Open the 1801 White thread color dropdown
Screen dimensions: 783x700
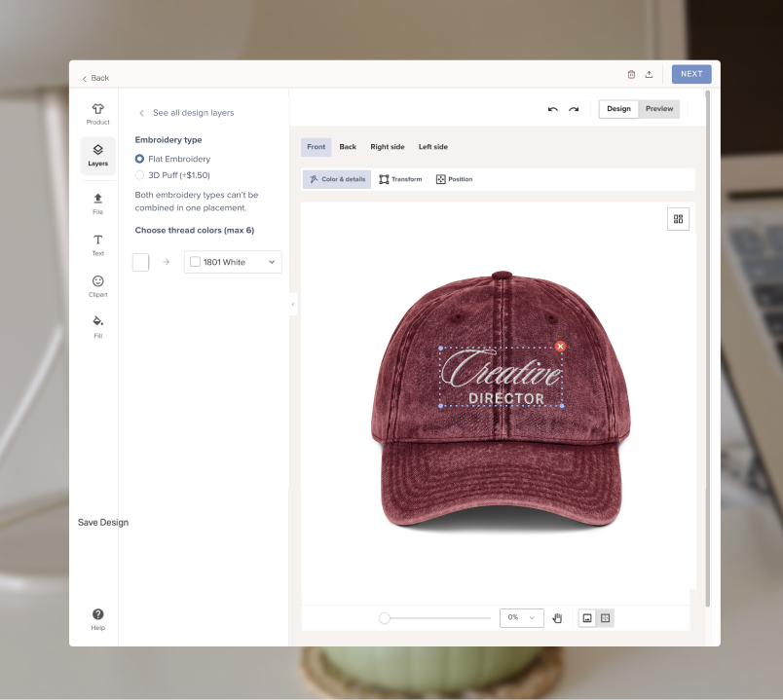233,262
